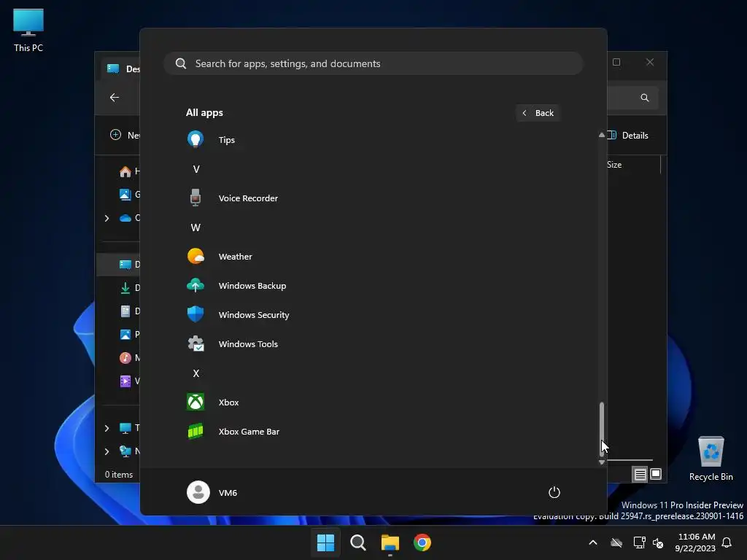
Task: Select the X letter header
Action: pos(196,373)
